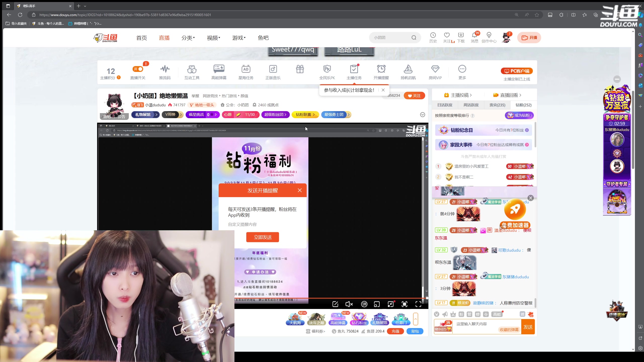This screenshot has width=644, height=362.
Task: Open the 背包 backpack button
Action: click(415, 331)
